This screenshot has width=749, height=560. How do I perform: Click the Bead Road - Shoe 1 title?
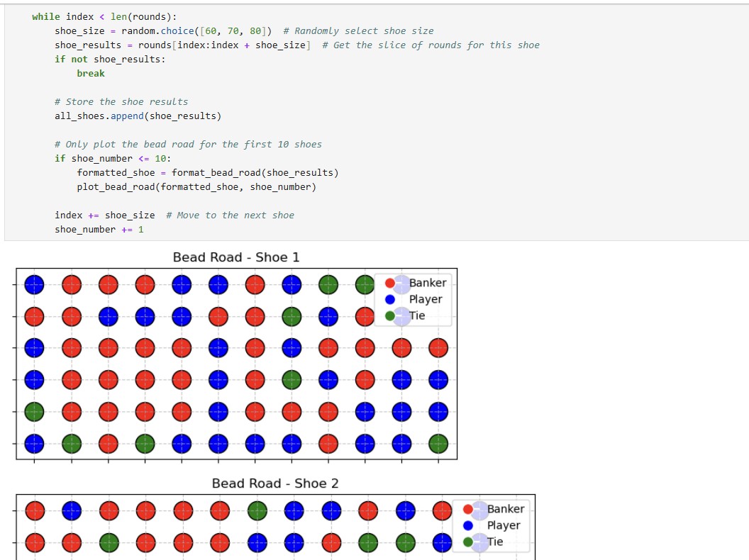click(237, 257)
